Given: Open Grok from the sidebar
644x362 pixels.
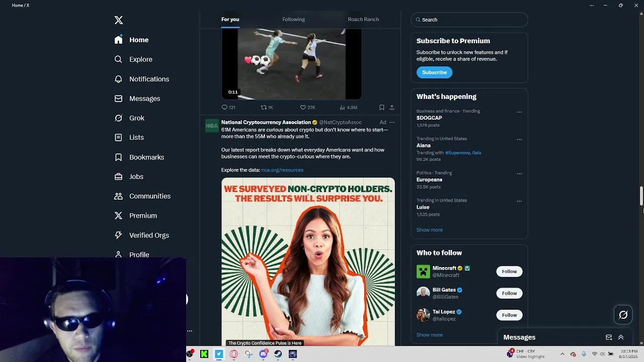Looking at the screenshot, I should tap(129, 118).
